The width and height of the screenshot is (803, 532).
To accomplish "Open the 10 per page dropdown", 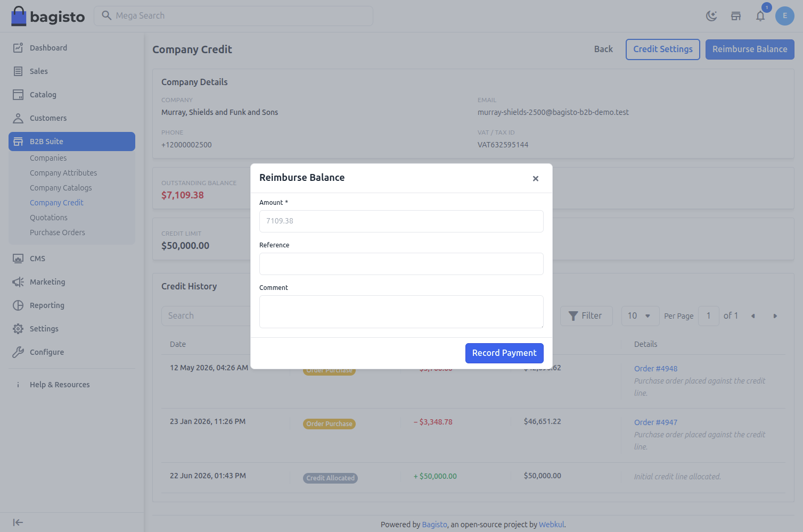I will (x=640, y=316).
